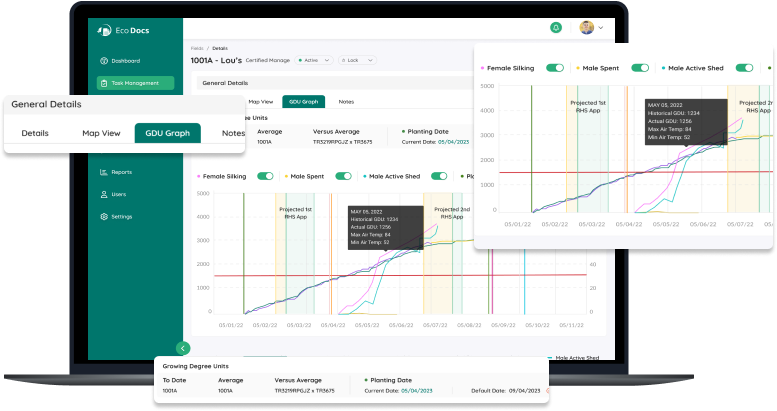The width and height of the screenshot is (777, 411).
Task: Click Current Date 05/04/2023 in bottom card
Action: coord(417,391)
